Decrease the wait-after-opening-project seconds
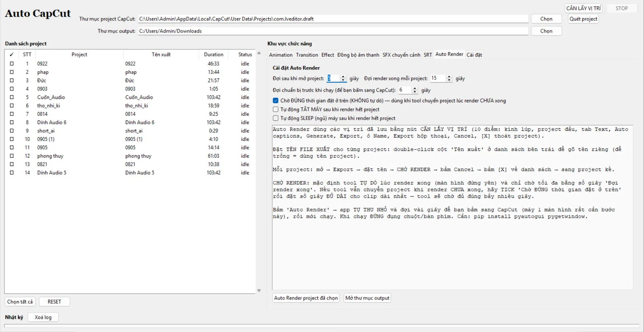 coord(343,80)
